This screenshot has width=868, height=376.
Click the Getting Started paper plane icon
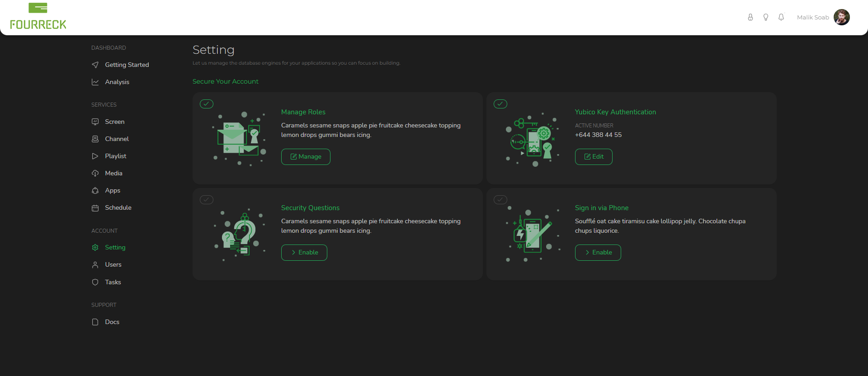95,65
